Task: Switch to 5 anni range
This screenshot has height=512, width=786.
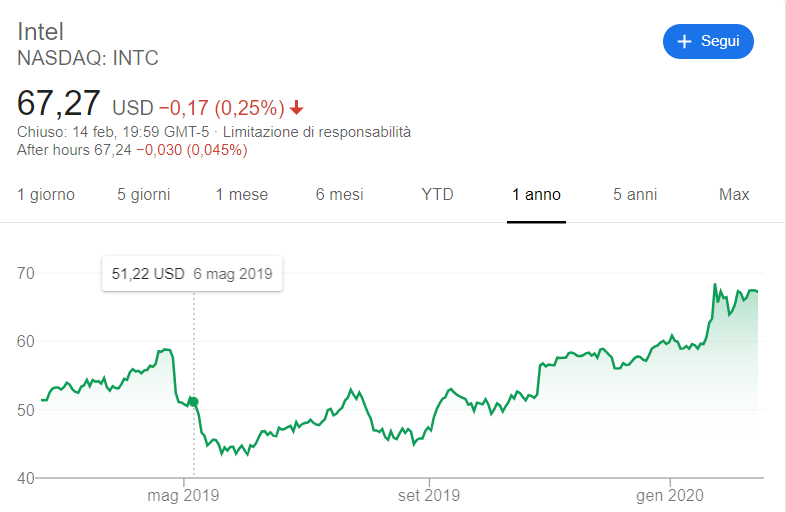Action: (635, 195)
